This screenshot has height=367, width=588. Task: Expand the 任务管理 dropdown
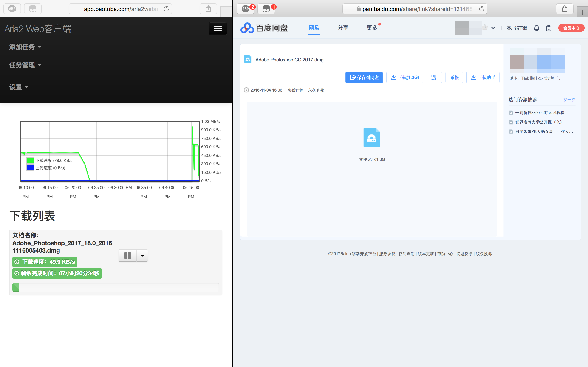click(25, 65)
